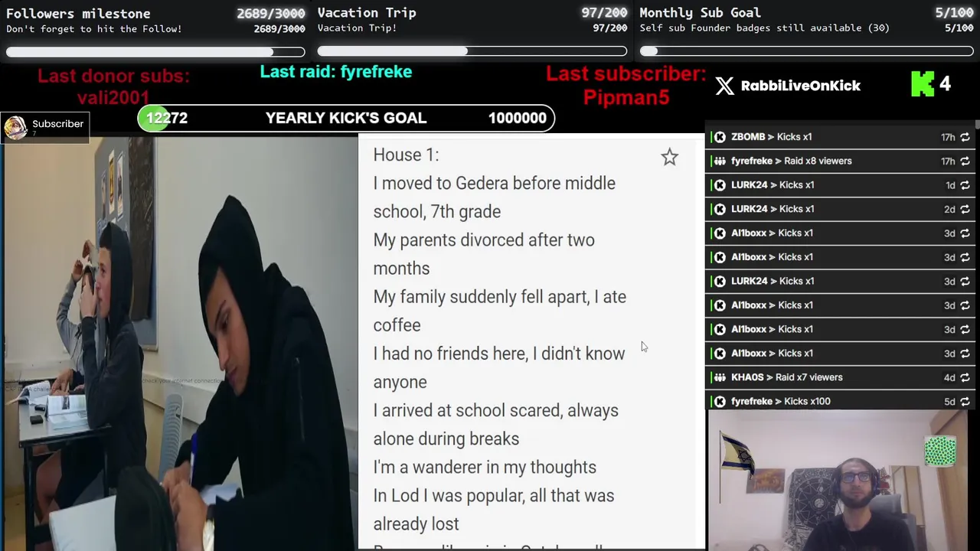Click the Monthly Sub Goal progress bar
Image resolution: width=980 pixels, height=551 pixels.
point(806,51)
